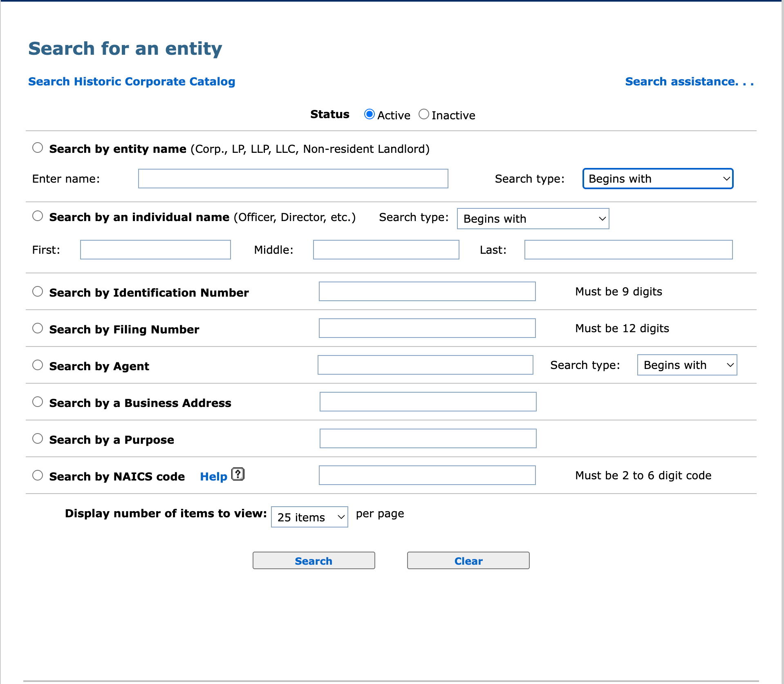
Task: Open Search Historic Corporate Catalog link
Action: coord(132,81)
